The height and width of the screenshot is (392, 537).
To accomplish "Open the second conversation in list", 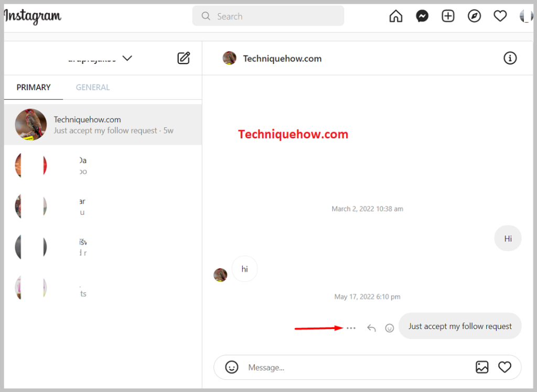I will (103, 166).
